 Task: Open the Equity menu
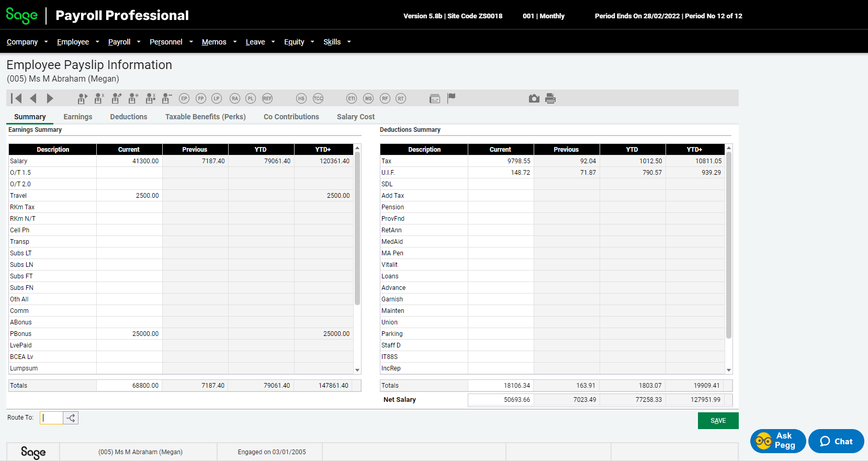(x=299, y=42)
